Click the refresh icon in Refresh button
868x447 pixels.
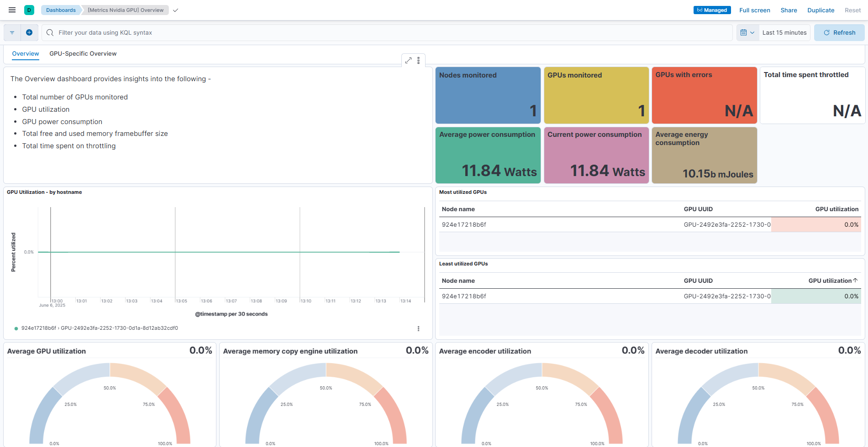826,33
